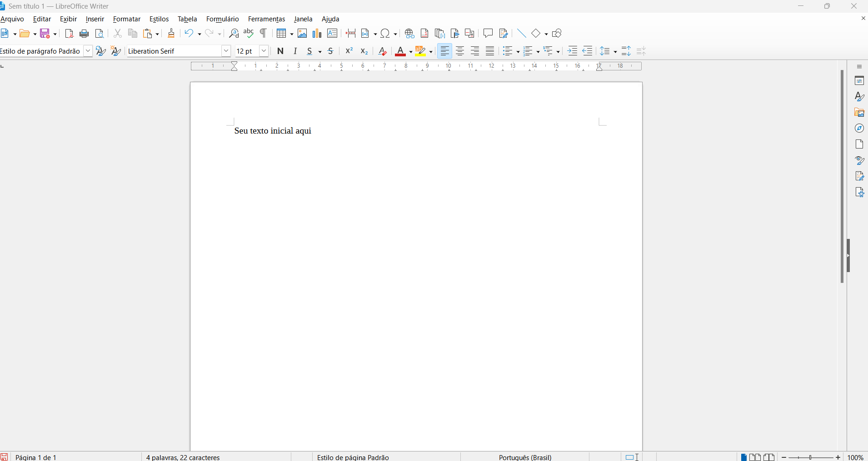Viewport: 868px width, 461px height.
Task: Toggle the draw functions toolbar
Action: point(557,33)
